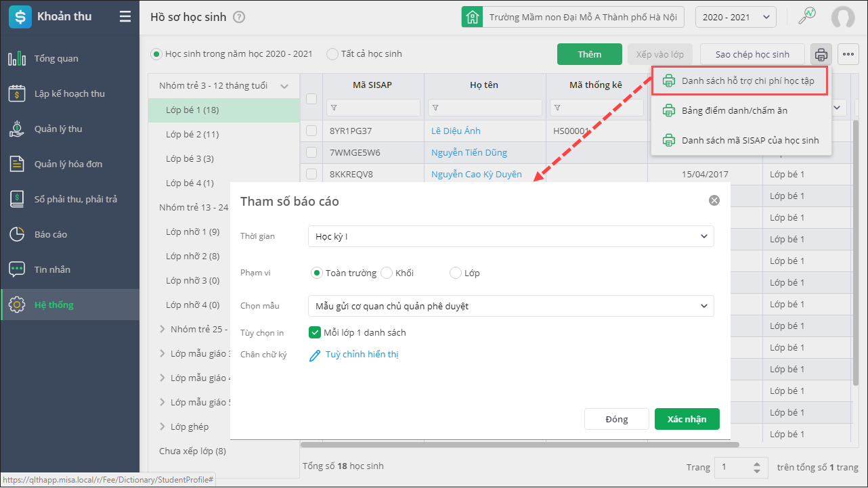Click the HS00001 statistics code cell

572,131
